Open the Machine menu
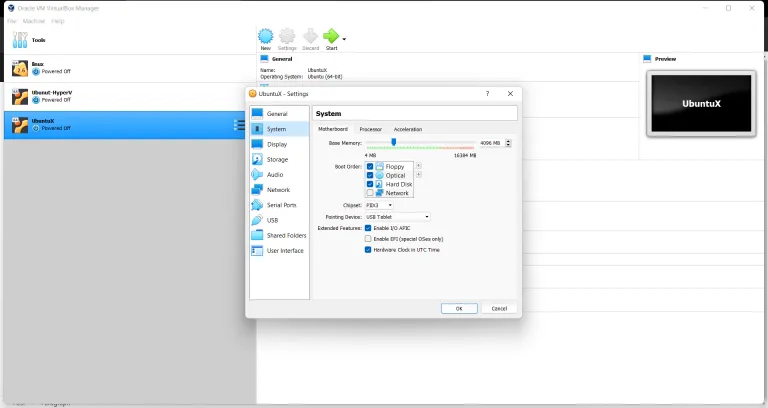Image resolution: width=768 pixels, height=408 pixels. tap(34, 21)
